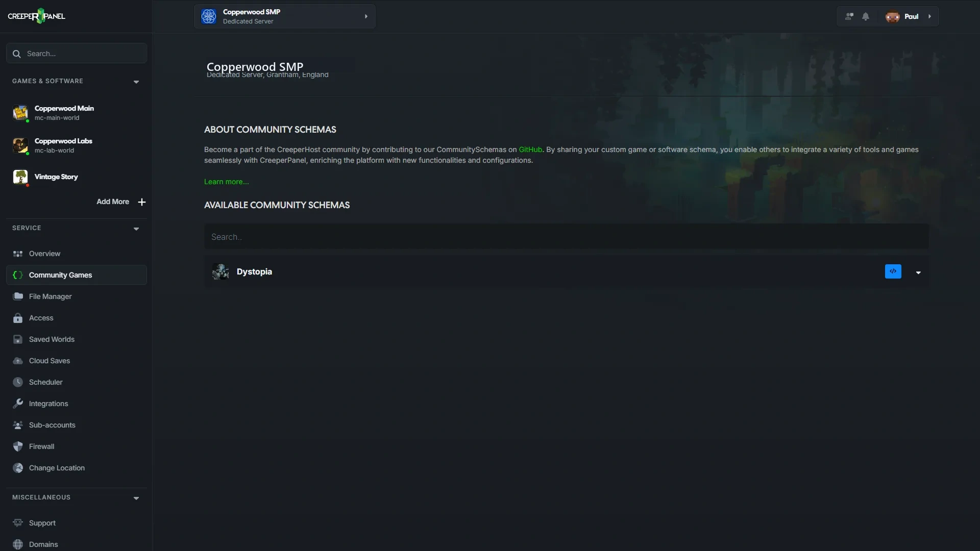
Task: Open the notifications bell
Action: tap(866, 16)
